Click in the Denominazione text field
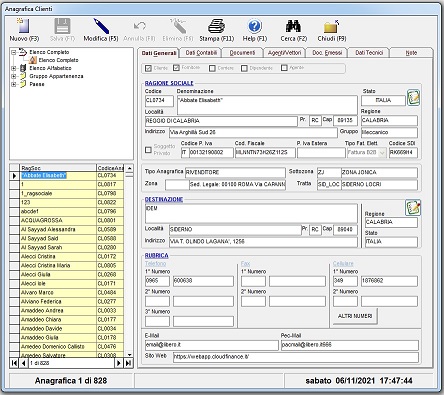Viewport: 444px width, 395px height. click(267, 105)
